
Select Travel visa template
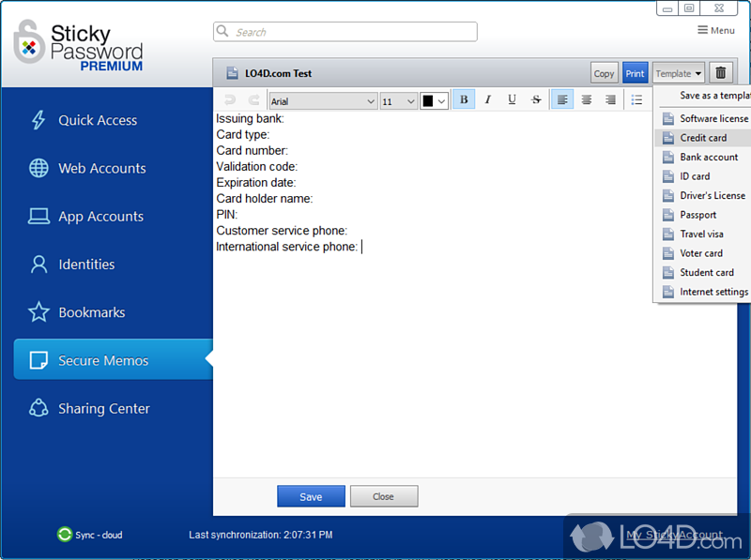(x=702, y=234)
